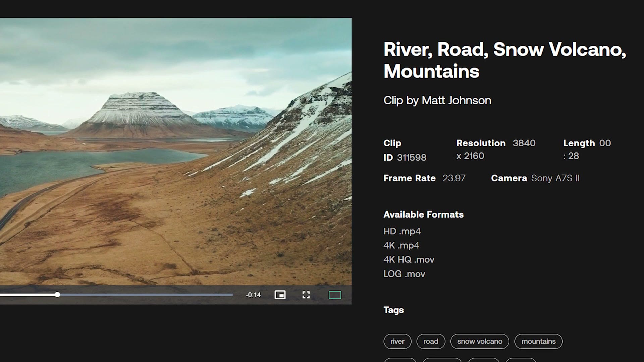Click the green rectangle theater mode icon

coord(335,295)
